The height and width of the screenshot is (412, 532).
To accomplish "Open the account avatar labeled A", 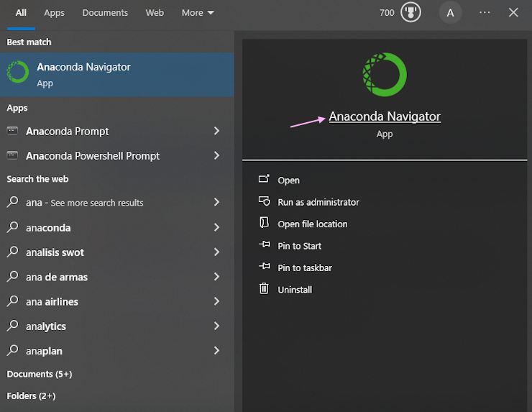I will point(450,13).
